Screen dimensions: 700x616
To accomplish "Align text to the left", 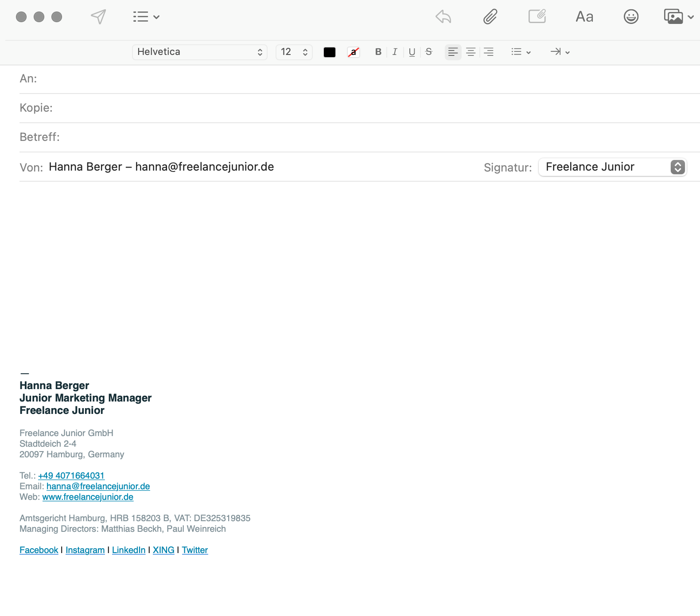I will click(x=453, y=52).
